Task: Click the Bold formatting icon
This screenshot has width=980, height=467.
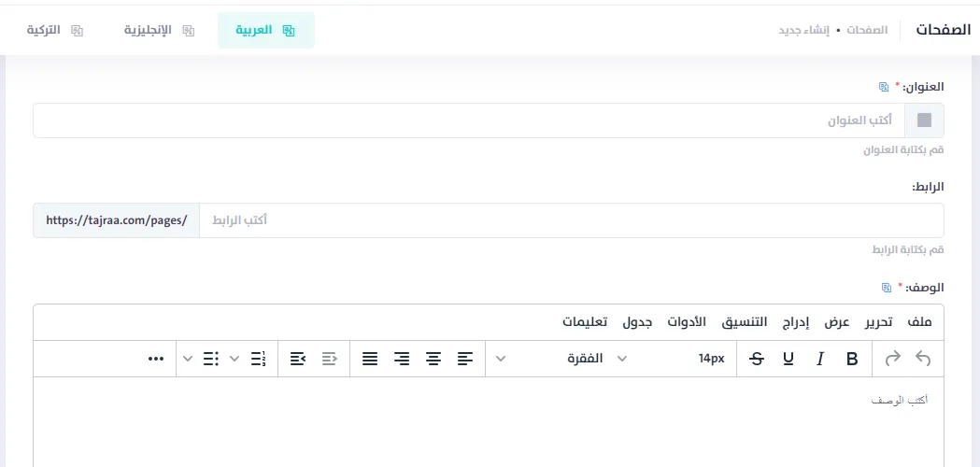Action: point(852,359)
